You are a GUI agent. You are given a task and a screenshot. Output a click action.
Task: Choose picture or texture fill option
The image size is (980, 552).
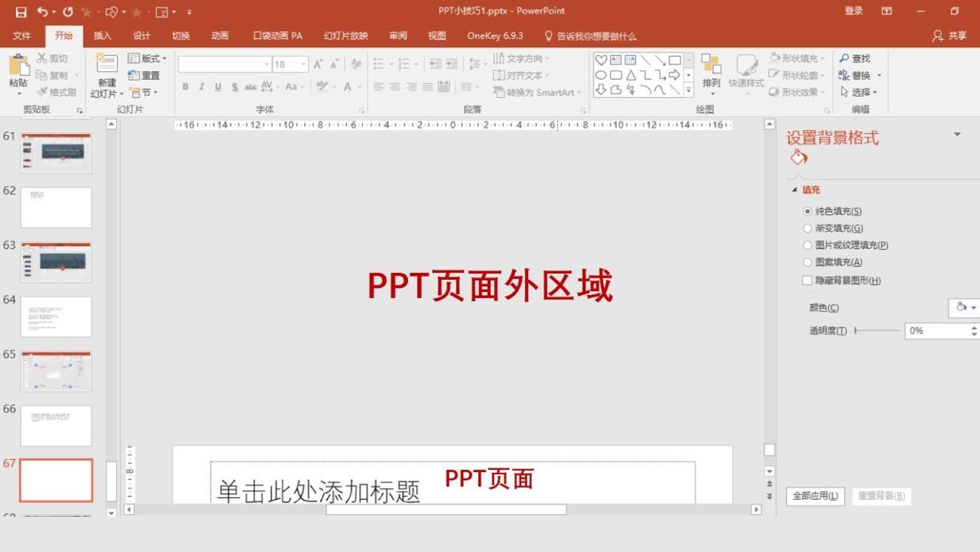tap(807, 245)
